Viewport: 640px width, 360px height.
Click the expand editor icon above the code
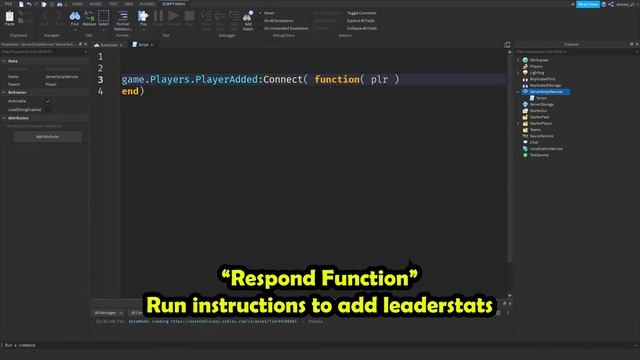pos(507,44)
